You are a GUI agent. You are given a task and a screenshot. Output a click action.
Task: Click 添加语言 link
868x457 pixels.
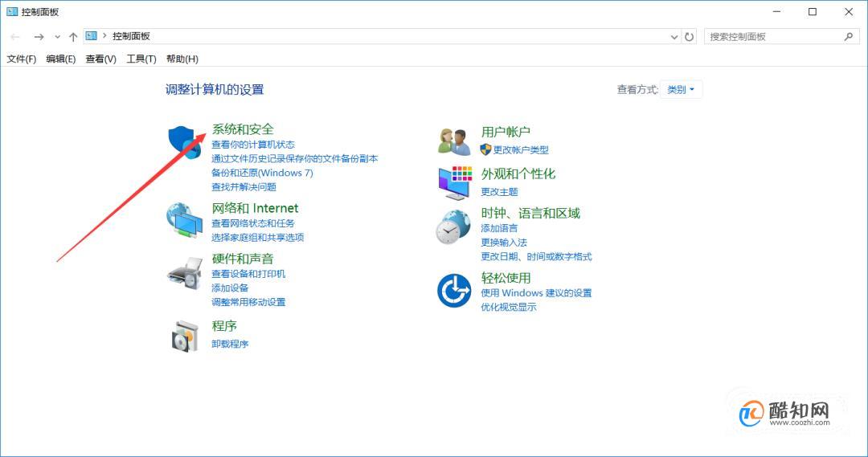pyautogui.click(x=499, y=228)
